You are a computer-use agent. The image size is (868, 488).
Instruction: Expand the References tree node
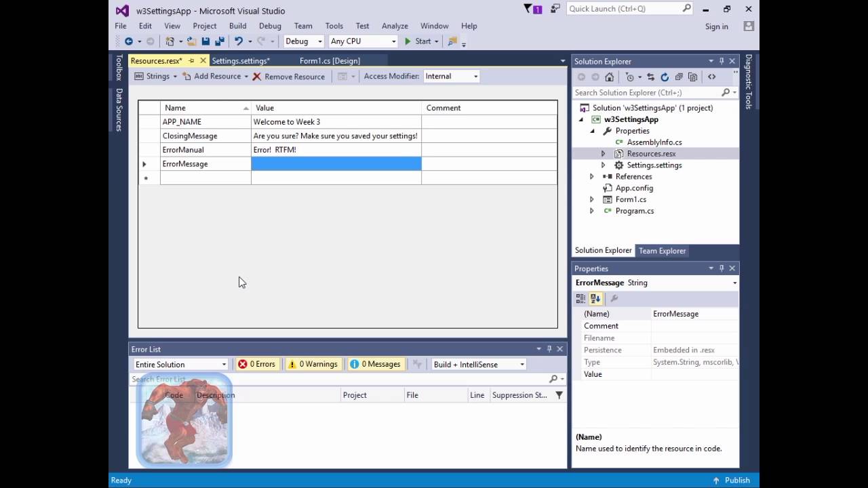click(592, 176)
